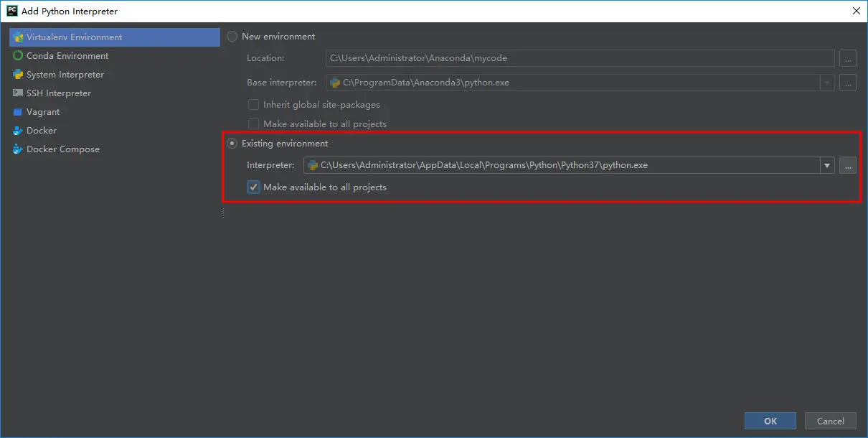Viewport: 868px width, 438px height.
Task: Close the Add Python Interpreter dialog
Action: tap(856, 11)
